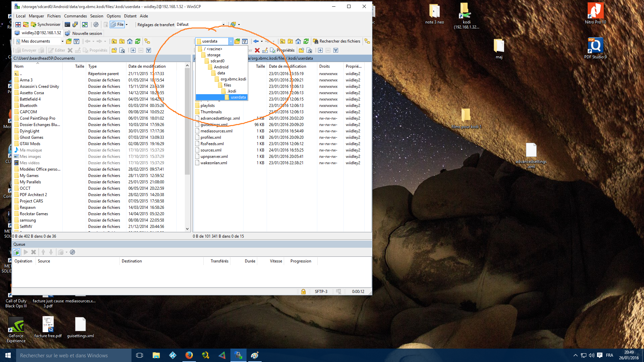Go to remote home directory icon
This screenshot has width=644, height=362.
(298, 41)
